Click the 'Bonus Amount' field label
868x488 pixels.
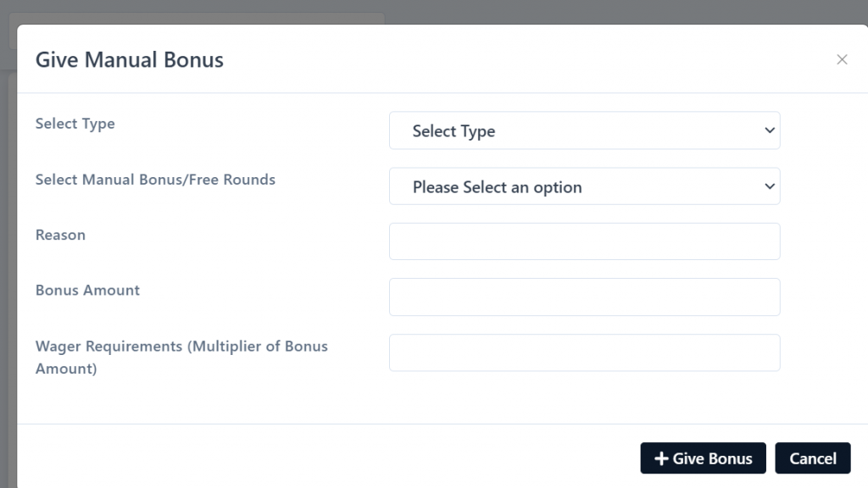pos(87,290)
